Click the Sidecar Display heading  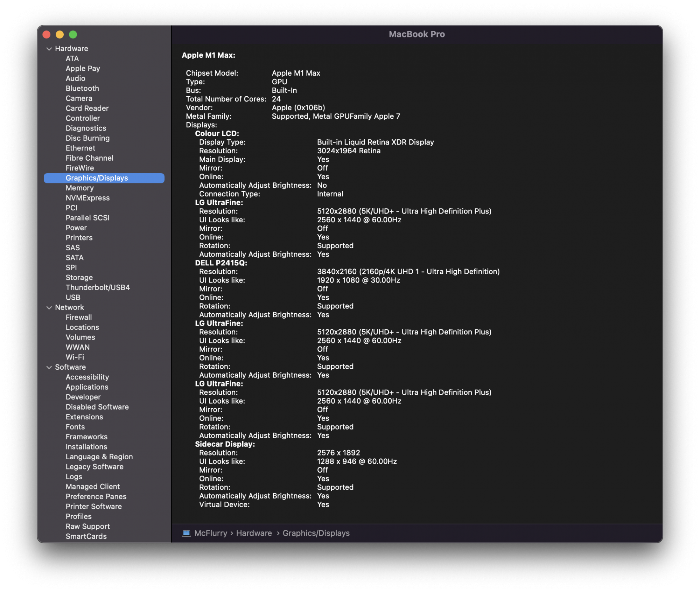tap(225, 444)
